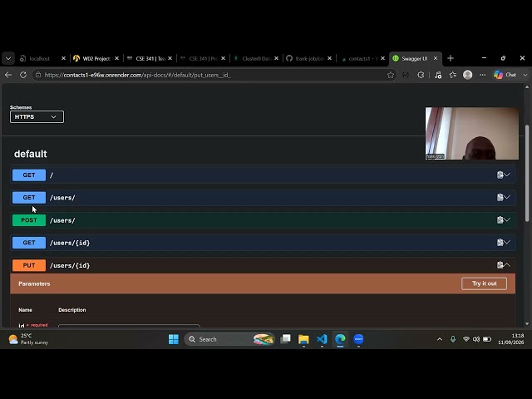
Task: Click the webcam video thumbnail
Action: [472, 133]
